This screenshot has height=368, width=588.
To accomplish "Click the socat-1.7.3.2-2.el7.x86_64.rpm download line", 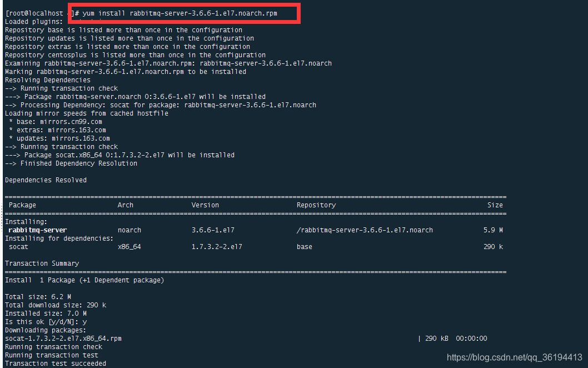I will (63, 339).
